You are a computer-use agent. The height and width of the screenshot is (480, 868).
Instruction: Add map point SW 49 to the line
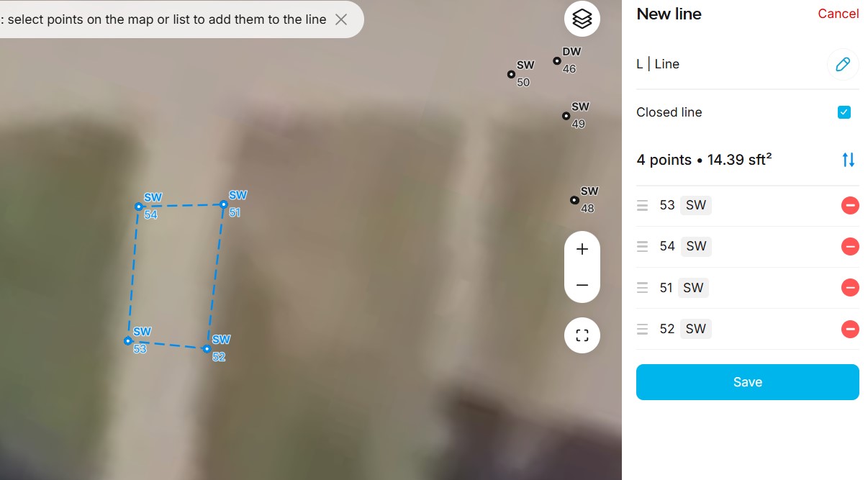pos(566,116)
